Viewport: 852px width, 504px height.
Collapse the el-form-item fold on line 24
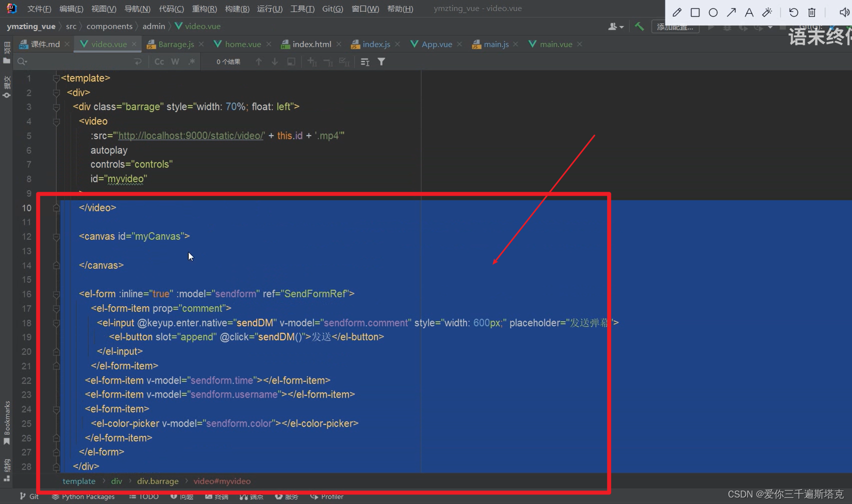56,409
